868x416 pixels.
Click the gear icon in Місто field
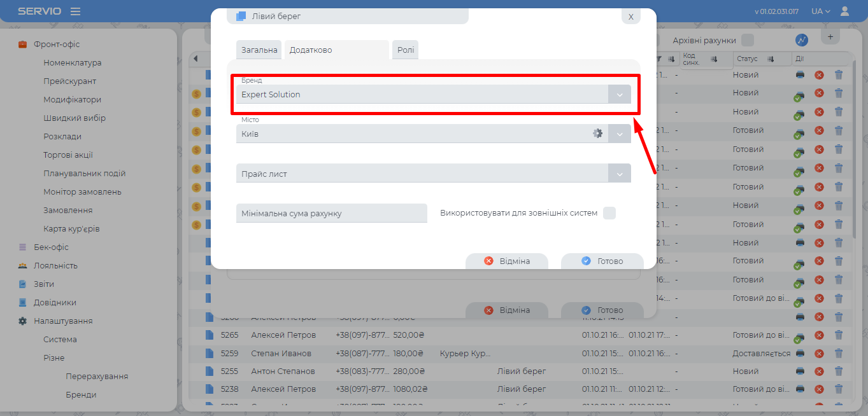[x=597, y=134]
